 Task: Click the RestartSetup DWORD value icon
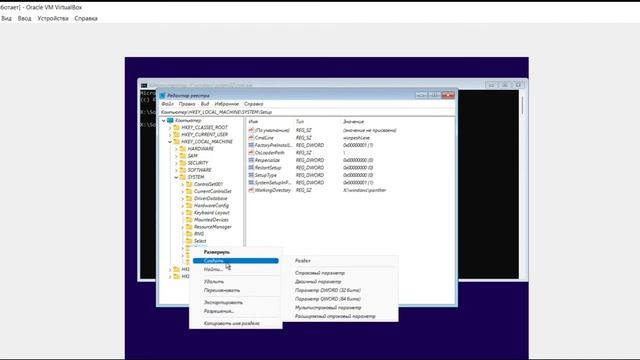[251, 167]
